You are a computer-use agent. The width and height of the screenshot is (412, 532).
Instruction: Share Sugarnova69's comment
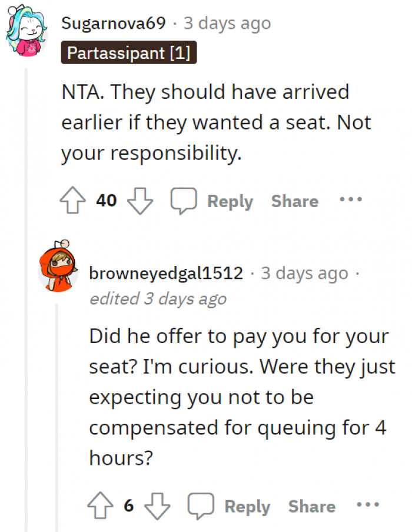[294, 201]
